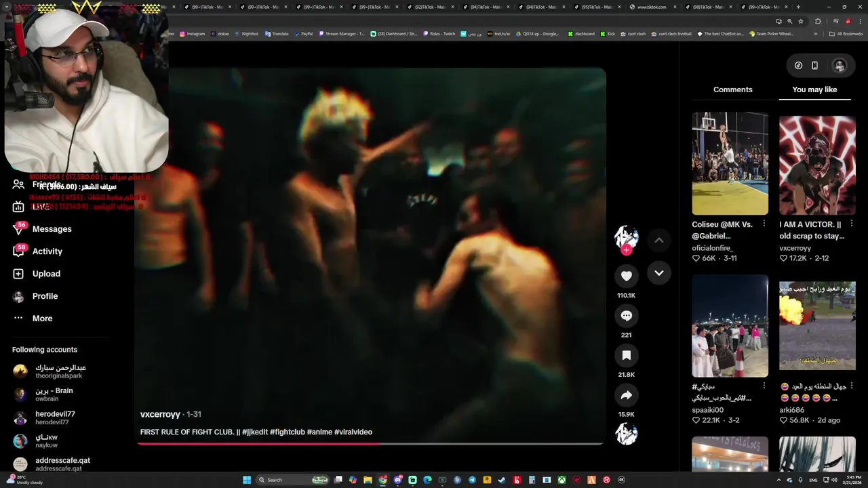
Task: Bookmark this page with the star icon
Action: tap(801, 21)
